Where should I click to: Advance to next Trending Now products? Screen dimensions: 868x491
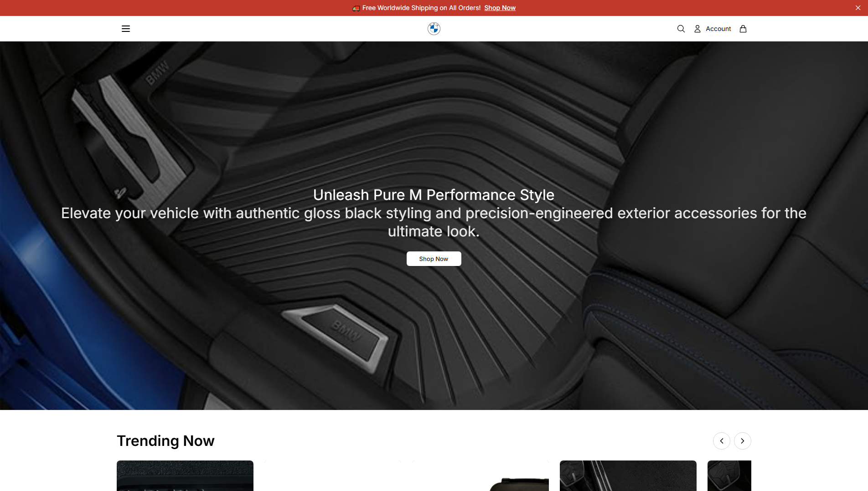[743, 441]
